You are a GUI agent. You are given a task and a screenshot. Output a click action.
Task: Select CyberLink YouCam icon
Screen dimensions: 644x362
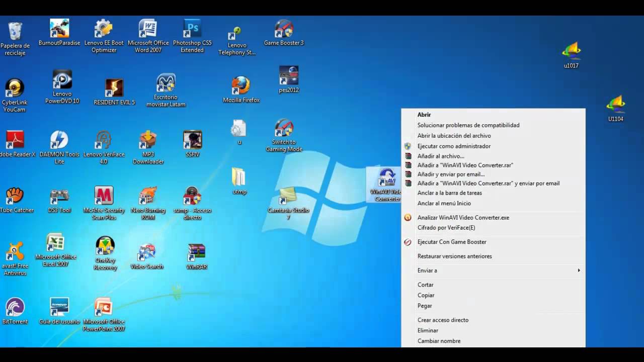14,96
